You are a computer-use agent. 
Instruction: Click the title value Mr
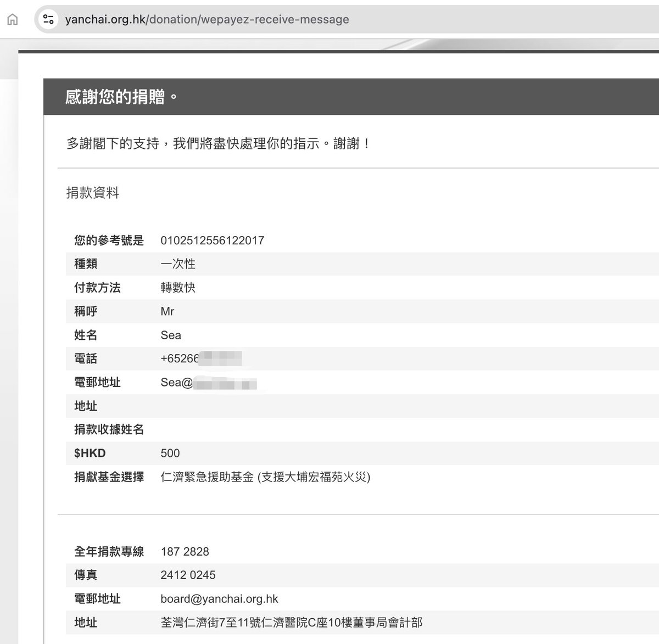pos(167,311)
